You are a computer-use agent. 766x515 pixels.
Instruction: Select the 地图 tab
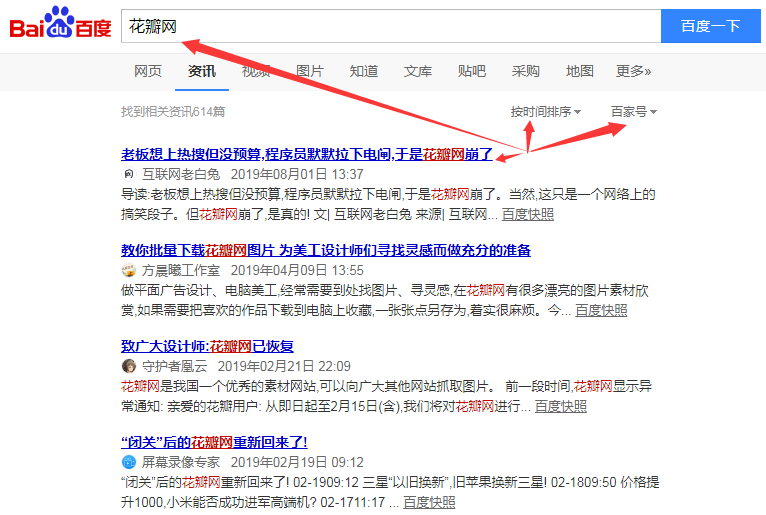pos(580,71)
